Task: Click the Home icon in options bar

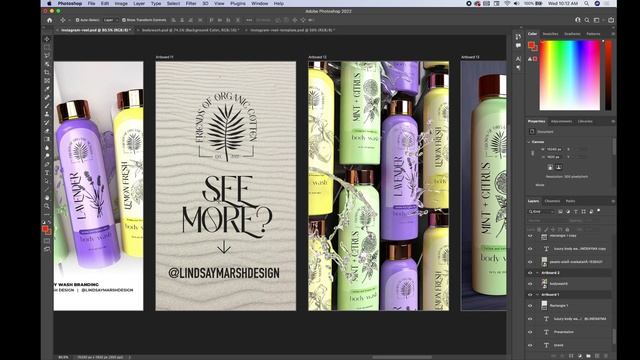Action: click(49, 20)
